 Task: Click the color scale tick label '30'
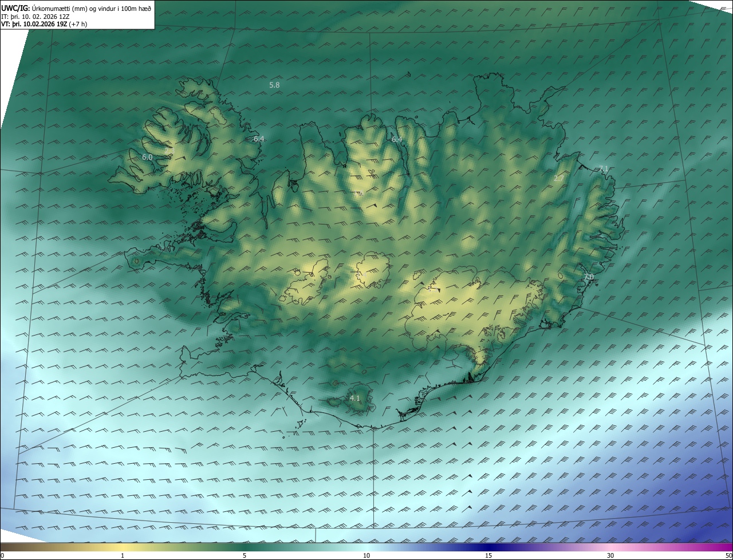[x=610, y=555]
